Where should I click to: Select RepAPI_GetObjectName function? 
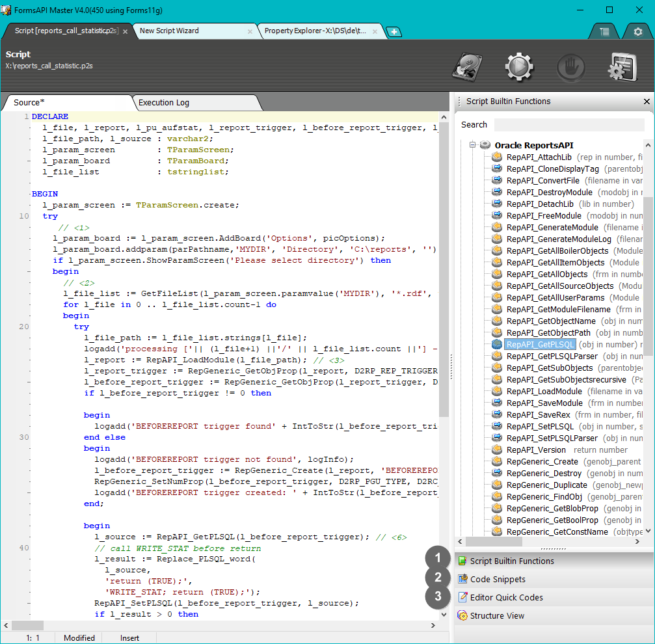point(551,321)
